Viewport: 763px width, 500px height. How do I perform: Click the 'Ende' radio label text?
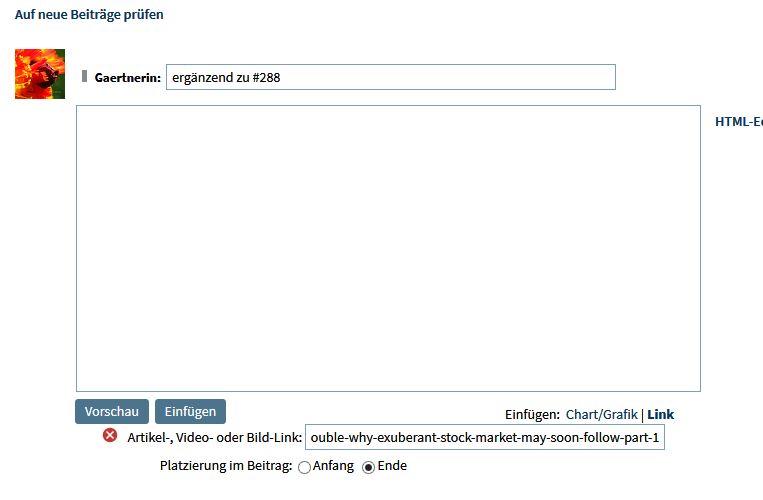pos(392,466)
